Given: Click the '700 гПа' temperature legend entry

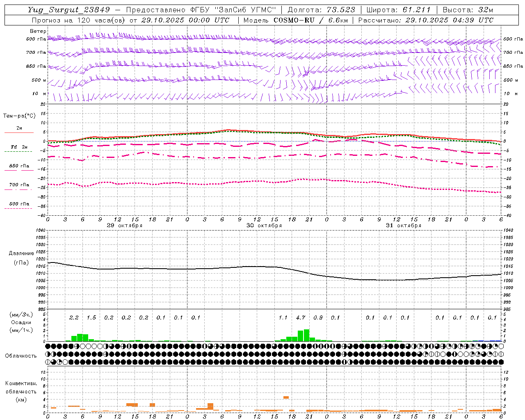Looking at the screenshot, I should tap(19, 185).
